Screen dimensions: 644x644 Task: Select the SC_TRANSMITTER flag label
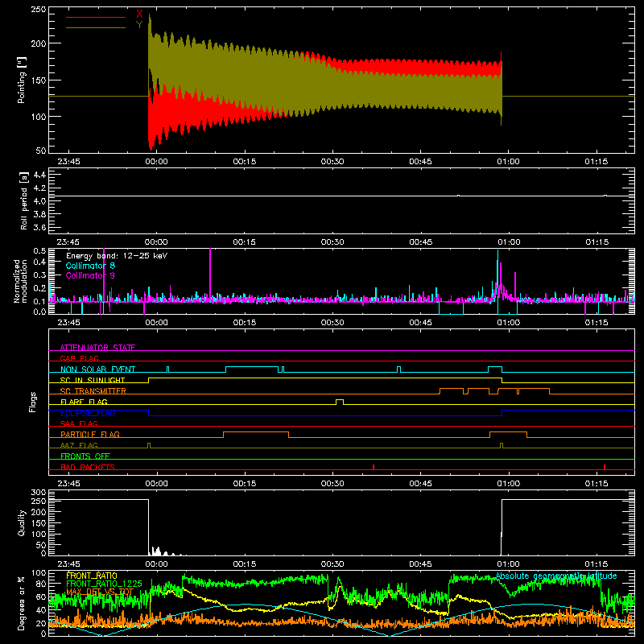tap(93, 391)
